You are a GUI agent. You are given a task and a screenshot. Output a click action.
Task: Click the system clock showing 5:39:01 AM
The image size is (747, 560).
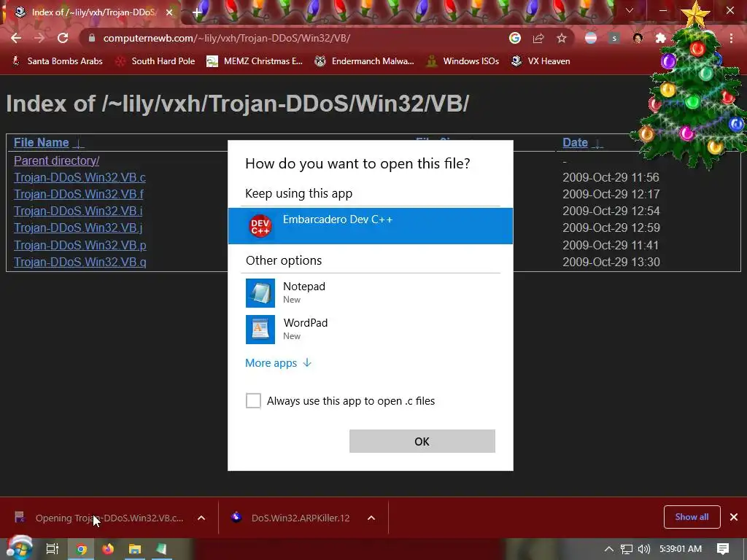[681, 549]
